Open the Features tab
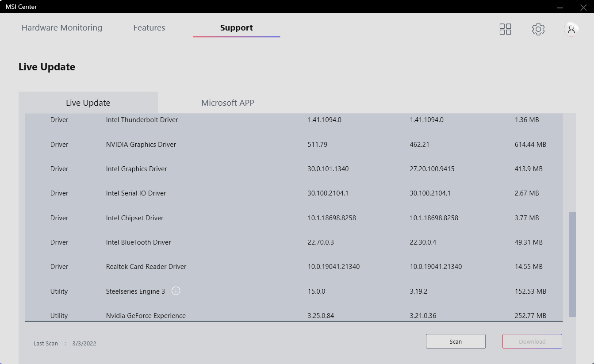594x364 pixels. point(149,28)
